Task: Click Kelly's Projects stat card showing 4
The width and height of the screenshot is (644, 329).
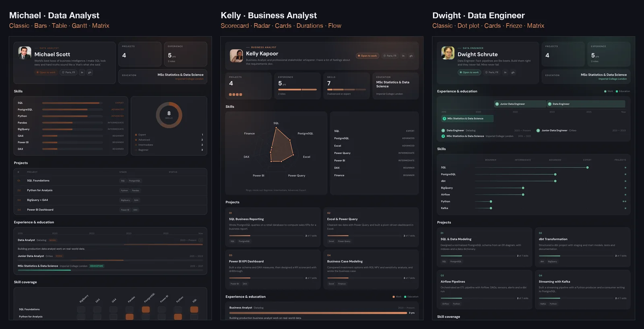Action: [x=248, y=86]
